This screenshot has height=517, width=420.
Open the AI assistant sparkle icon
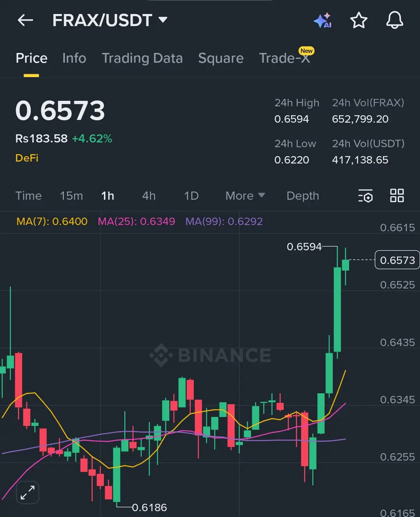(323, 20)
